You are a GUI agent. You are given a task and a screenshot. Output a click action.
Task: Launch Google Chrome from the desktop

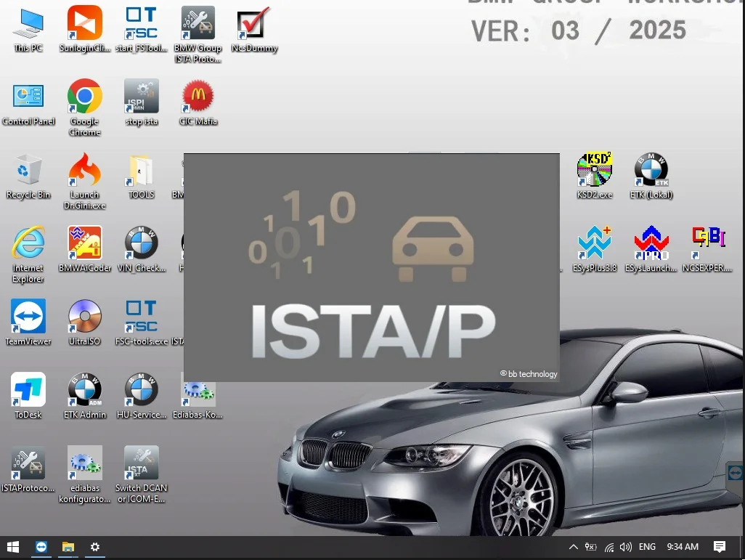point(85,97)
